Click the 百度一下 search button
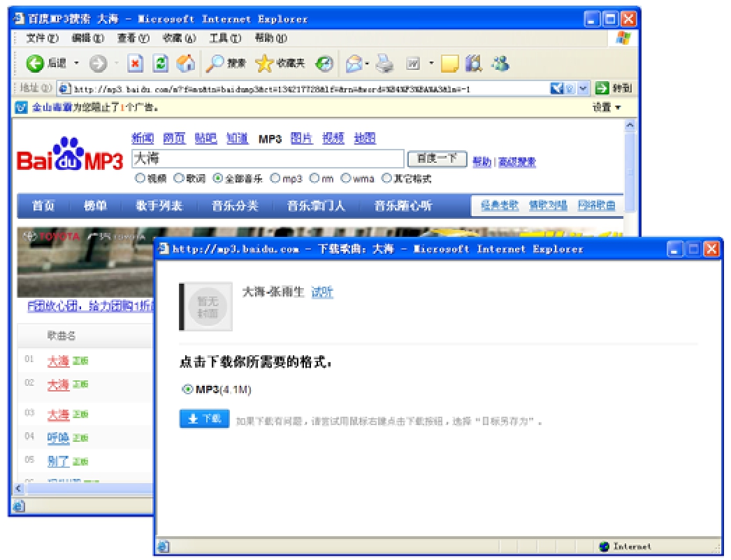731x560 pixels. [437, 159]
